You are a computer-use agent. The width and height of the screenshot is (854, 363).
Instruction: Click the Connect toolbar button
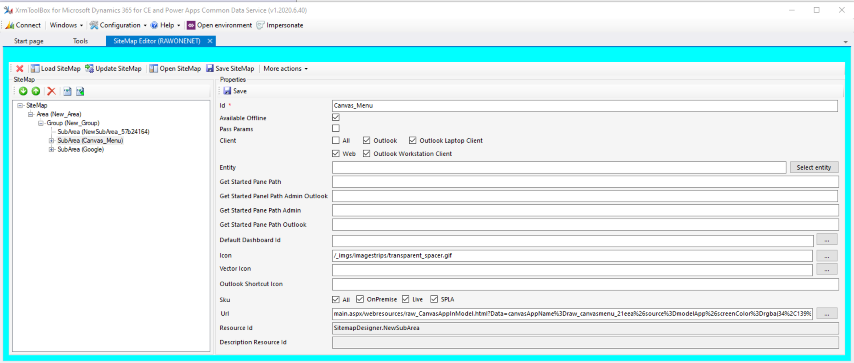(23, 25)
